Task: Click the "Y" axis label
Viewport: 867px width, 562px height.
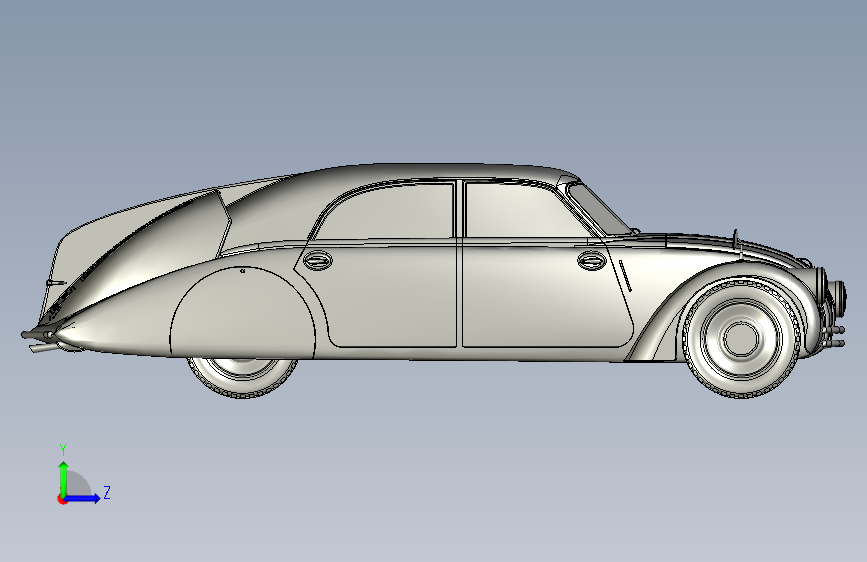Action: (x=63, y=450)
